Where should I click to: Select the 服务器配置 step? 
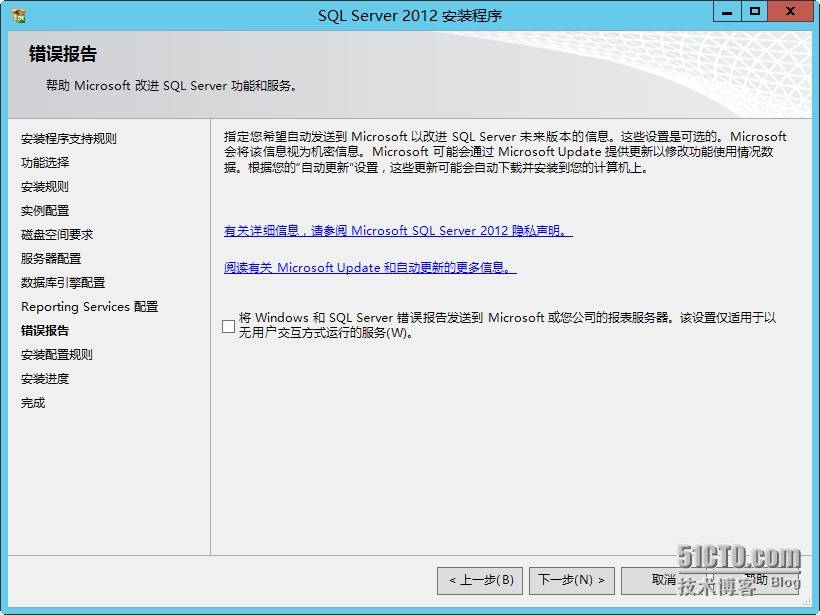51,259
